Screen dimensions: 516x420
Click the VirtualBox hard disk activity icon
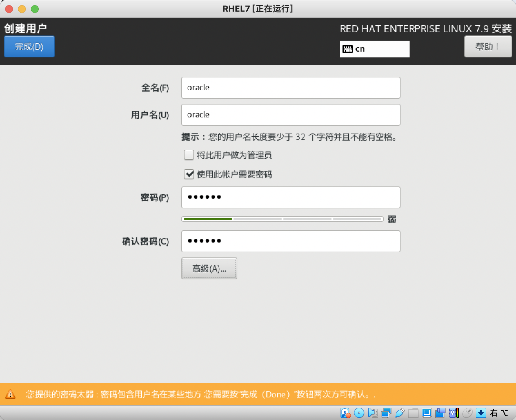[345, 413]
